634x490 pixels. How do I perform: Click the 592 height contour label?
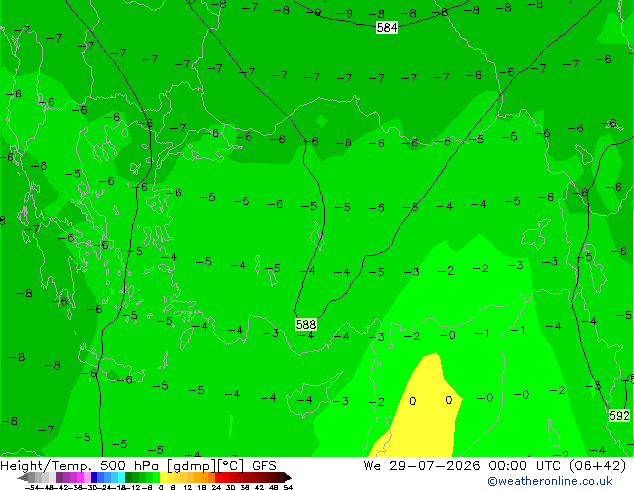pos(619,415)
